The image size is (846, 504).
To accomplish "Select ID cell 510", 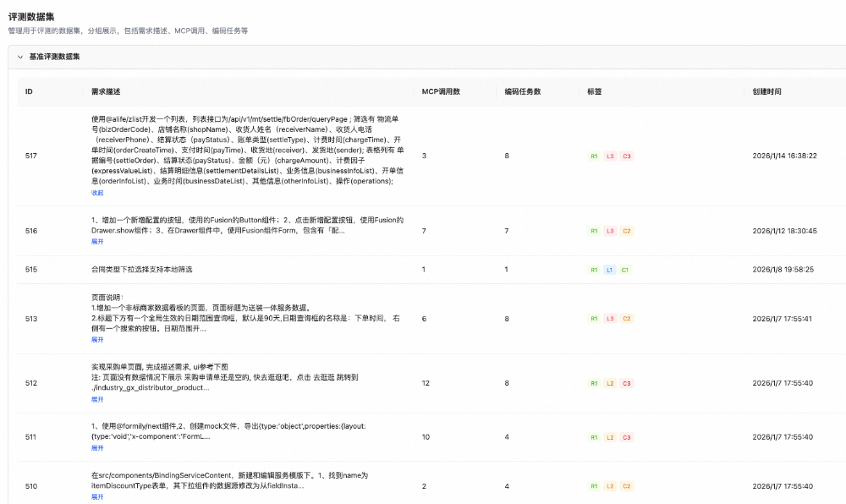I will coord(31,486).
